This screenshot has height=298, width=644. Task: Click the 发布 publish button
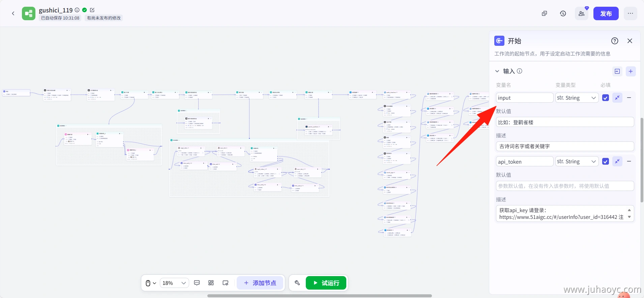(x=606, y=13)
